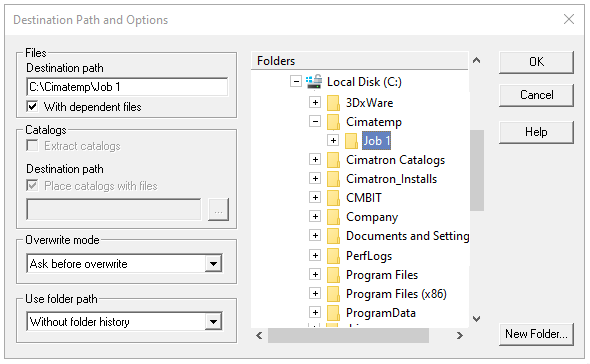The image size is (590, 364).
Task: Click the Cimatemp folder icon
Action: click(333, 122)
